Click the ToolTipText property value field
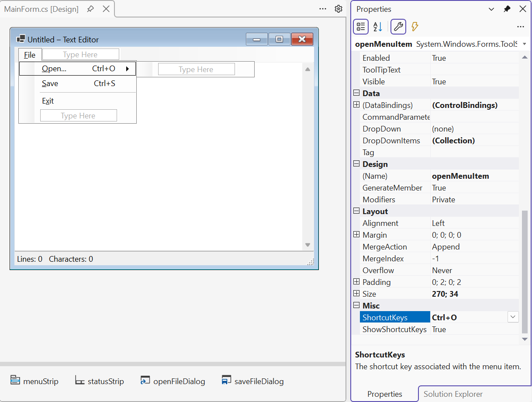The width and height of the screenshot is (532, 402). pos(475,69)
